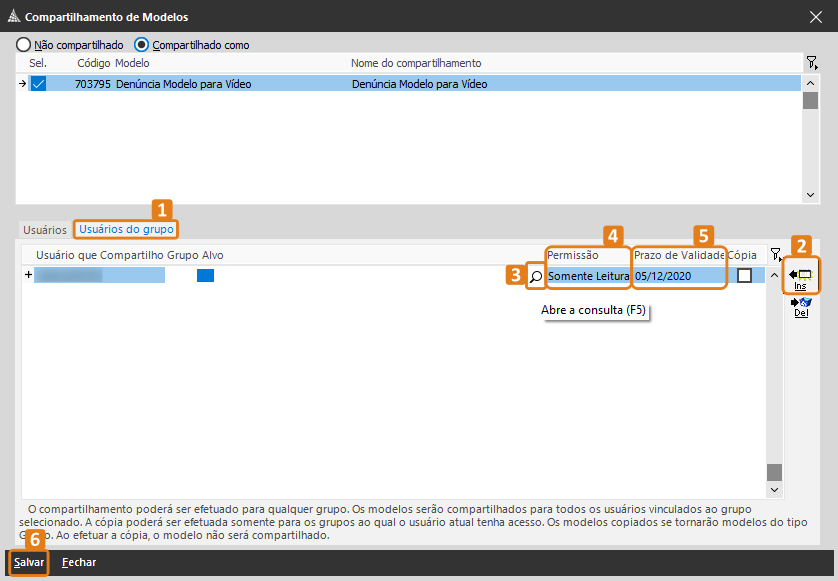Click filter icon in the models grid header
This screenshot has width=838, height=581.
tap(812, 63)
